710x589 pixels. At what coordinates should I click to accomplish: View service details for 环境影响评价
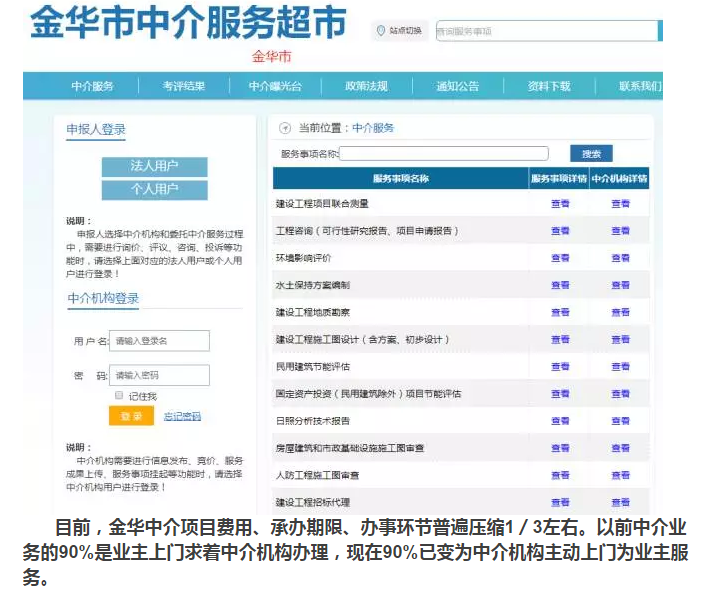coord(560,258)
